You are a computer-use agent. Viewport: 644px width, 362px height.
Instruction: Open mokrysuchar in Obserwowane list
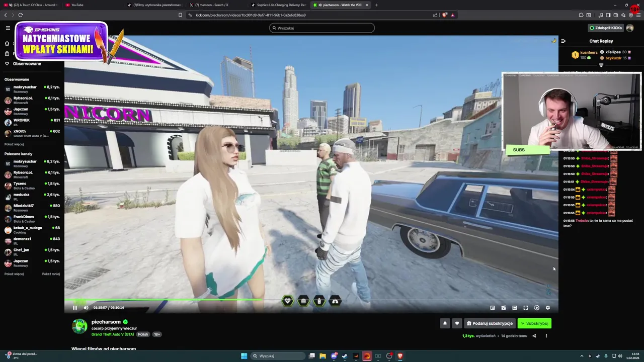click(x=32, y=89)
